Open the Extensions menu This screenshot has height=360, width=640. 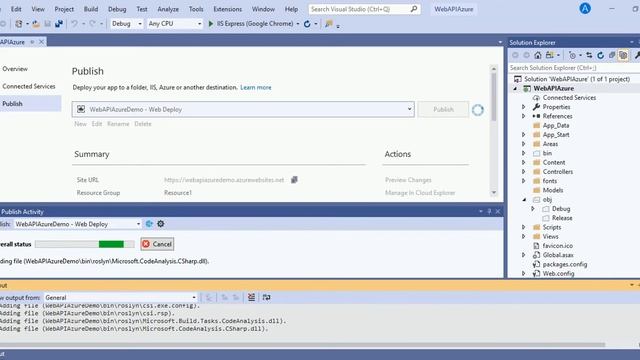(x=227, y=9)
